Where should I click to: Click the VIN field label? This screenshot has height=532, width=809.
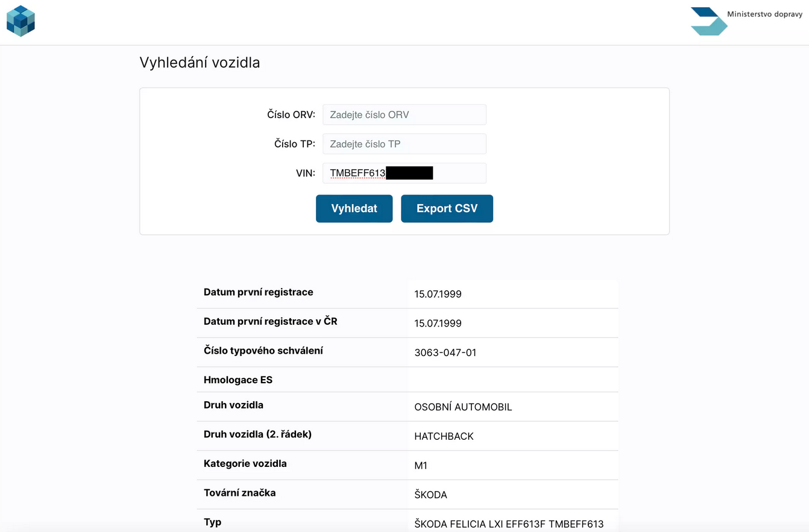click(x=306, y=173)
